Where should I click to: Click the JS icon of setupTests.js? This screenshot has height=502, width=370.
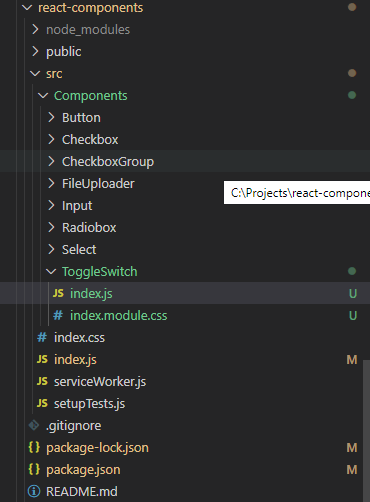click(x=42, y=403)
